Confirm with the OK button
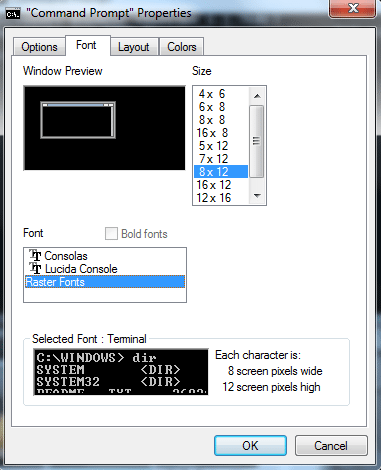381x470 pixels. (250, 445)
